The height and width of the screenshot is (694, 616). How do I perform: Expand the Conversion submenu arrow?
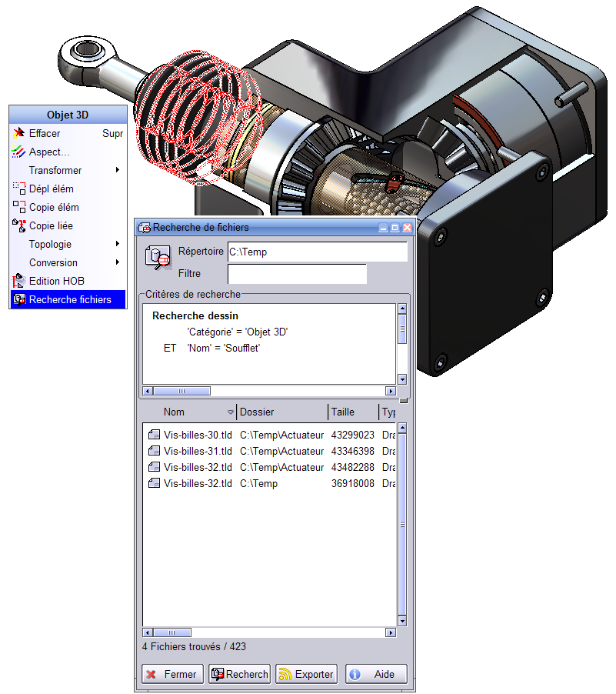(x=117, y=262)
